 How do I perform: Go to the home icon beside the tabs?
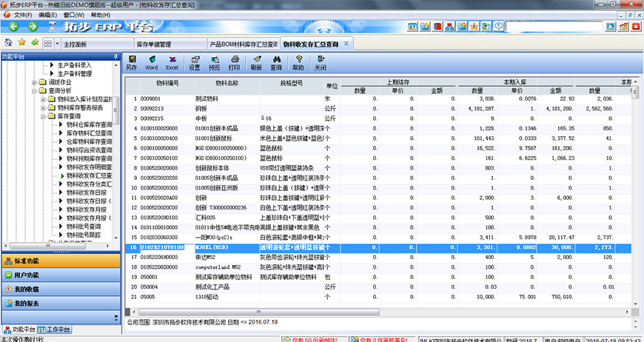[x=8, y=43]
